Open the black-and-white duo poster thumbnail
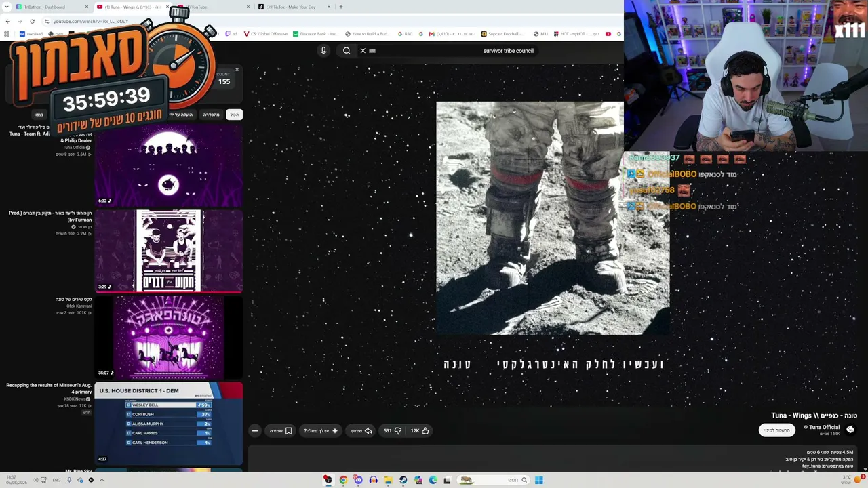 pos(169,251)
